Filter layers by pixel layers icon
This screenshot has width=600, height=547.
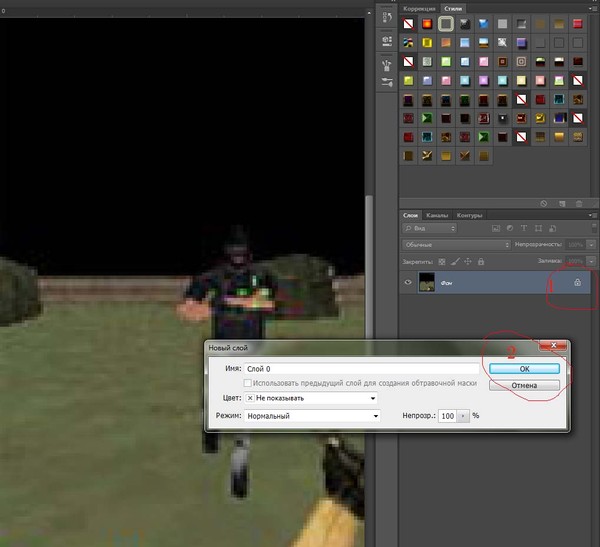click(x=496, y=229)
